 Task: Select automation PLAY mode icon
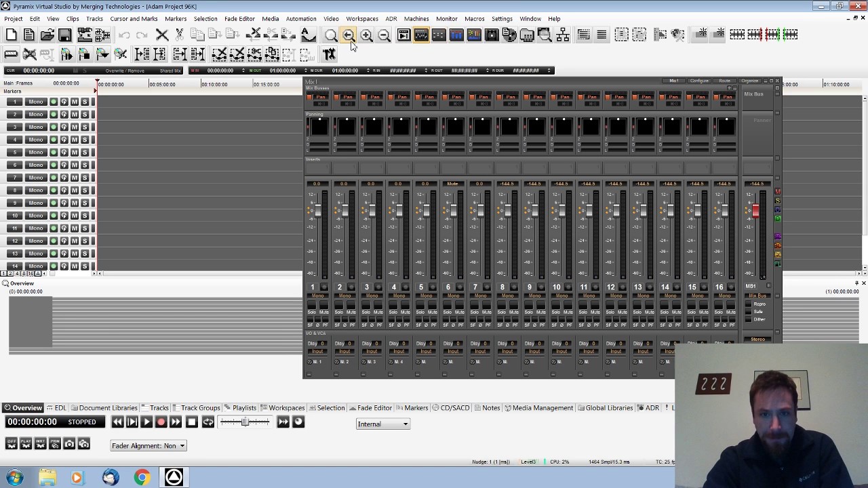tap(26, 444)
